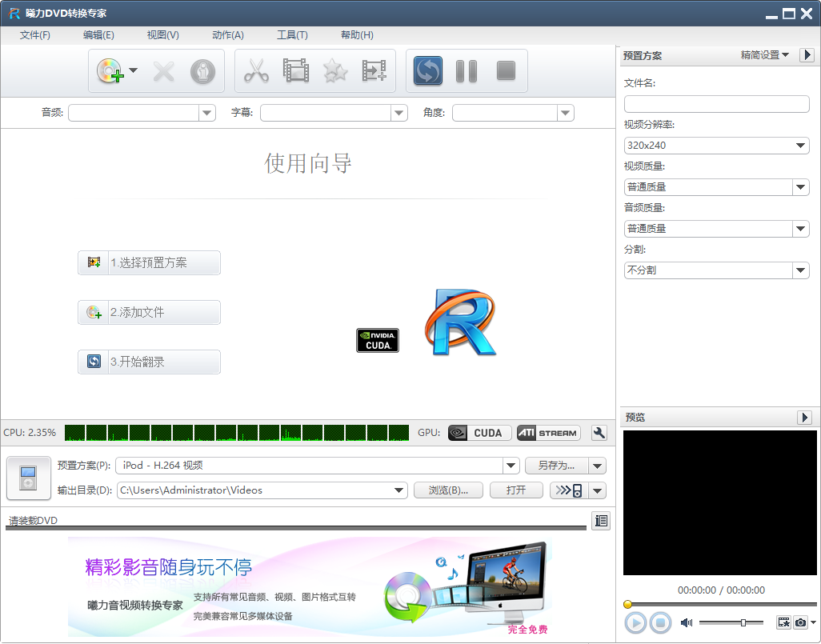The image size is (821, 644).
Task: Toggle ATI STREAM GPU acceleration button
Action: (549, 433)
